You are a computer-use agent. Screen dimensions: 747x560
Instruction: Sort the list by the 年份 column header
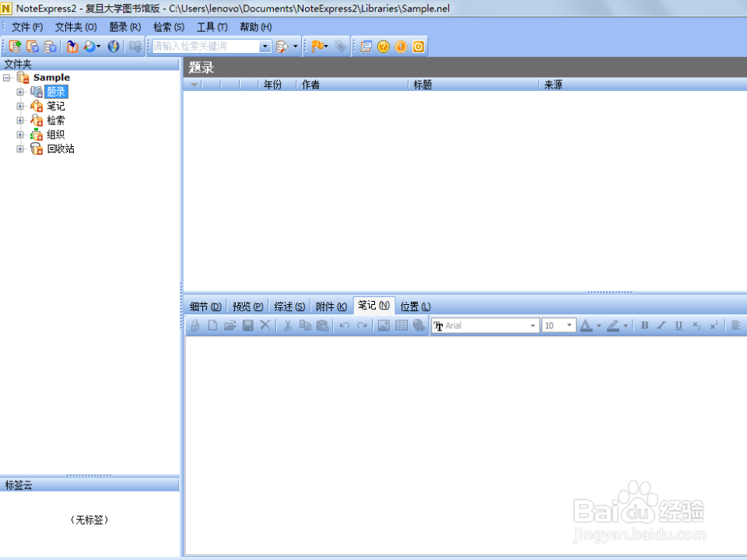[x=277, y=84]
